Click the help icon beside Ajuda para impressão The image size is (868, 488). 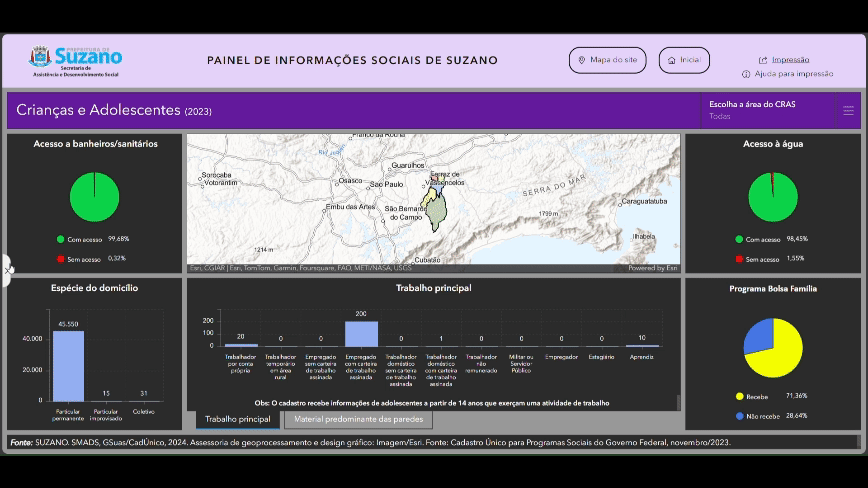(x=746, y=74)
